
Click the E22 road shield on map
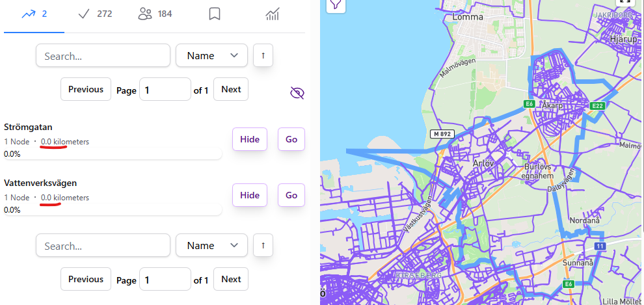598,105
